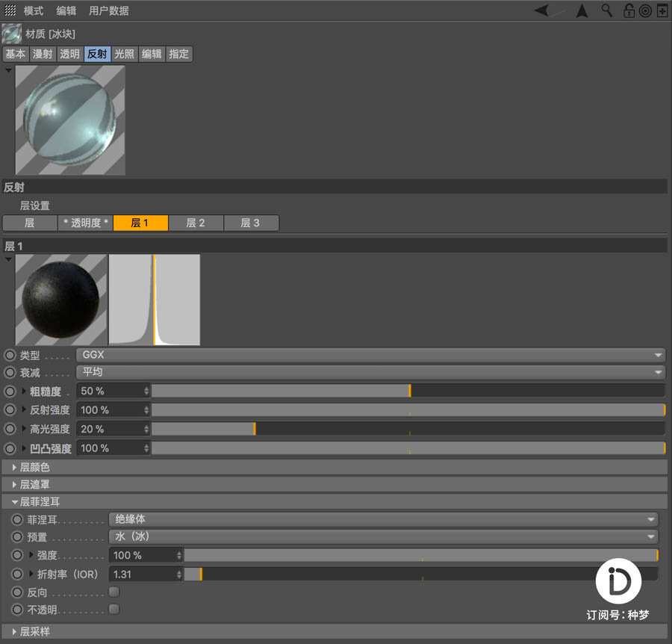
Task: Select the 层2 layer button
Action: [x=196, y=223]
